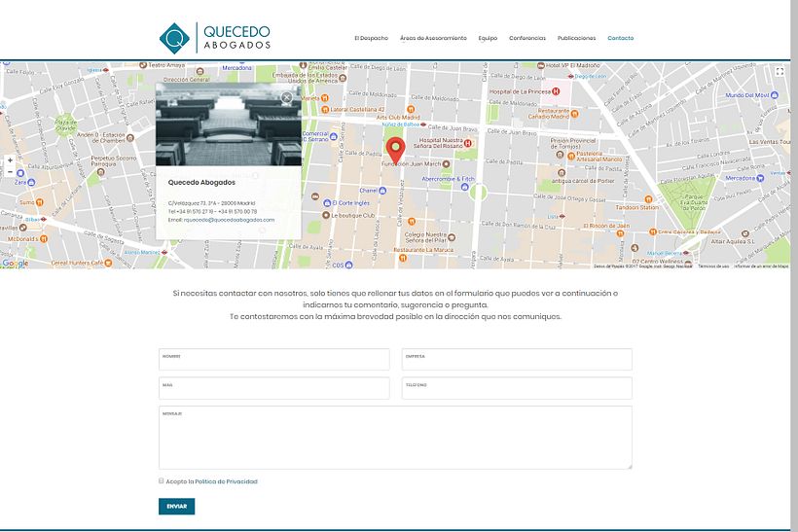
Task: Click the Google logo on map
Action: pyautogui.click(x=15, y=263)
